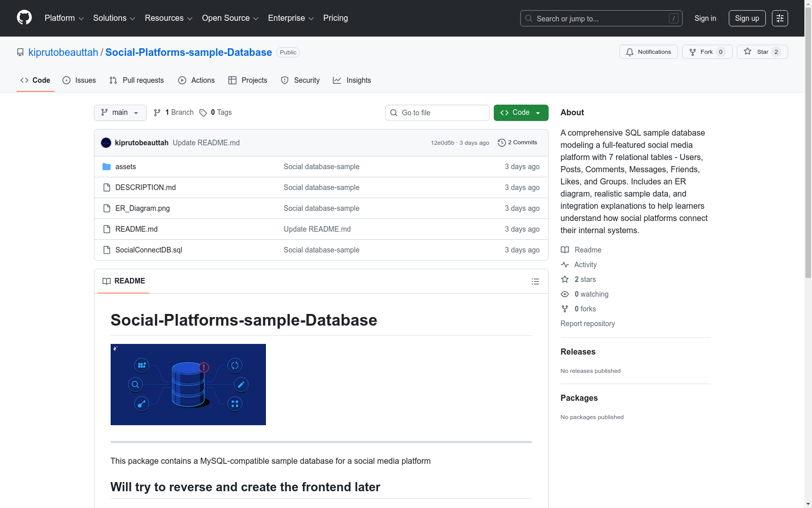Click the star icon beside 2 stars
The image size is (812, 508).
click(x=565, y=279)
